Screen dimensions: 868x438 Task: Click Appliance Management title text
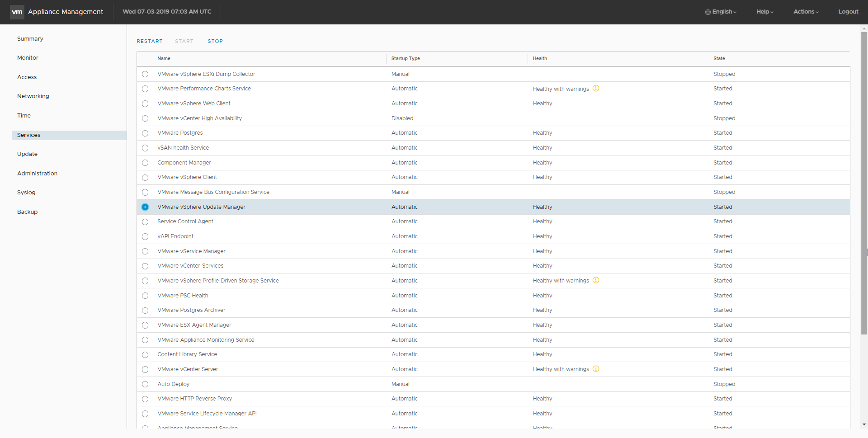(x=66, y=12)
